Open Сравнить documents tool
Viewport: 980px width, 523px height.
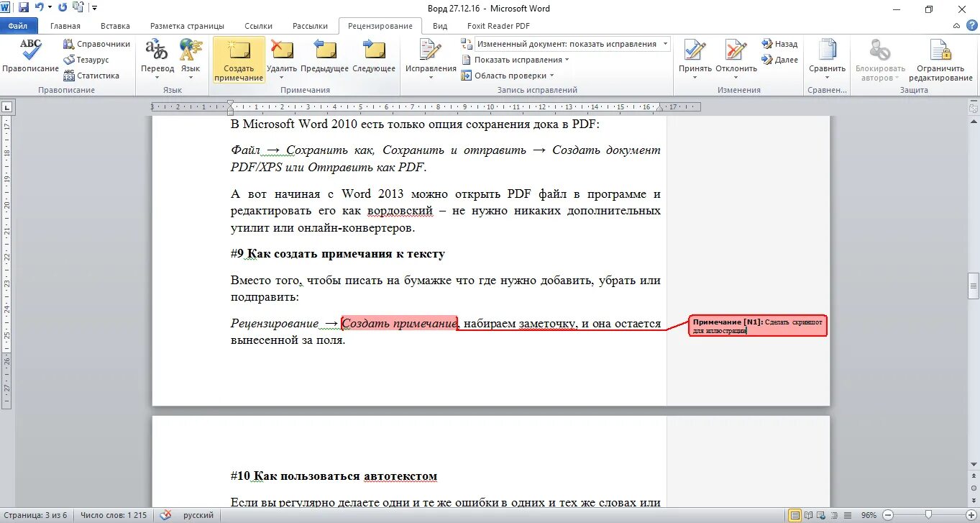[827, 58]
